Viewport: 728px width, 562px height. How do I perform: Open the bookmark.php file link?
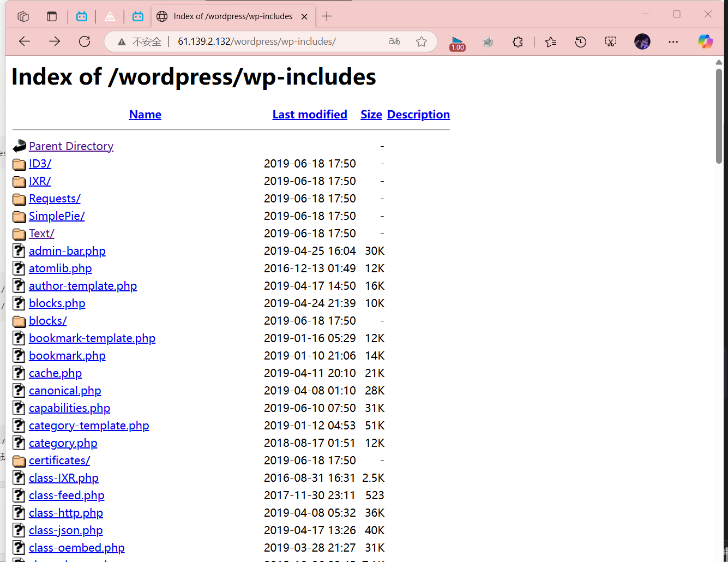tap(67, 356)
